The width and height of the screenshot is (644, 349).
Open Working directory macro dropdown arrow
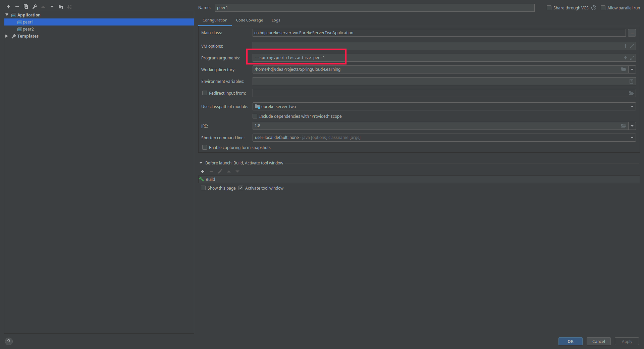pyautogui.click(x=632, y=69)
